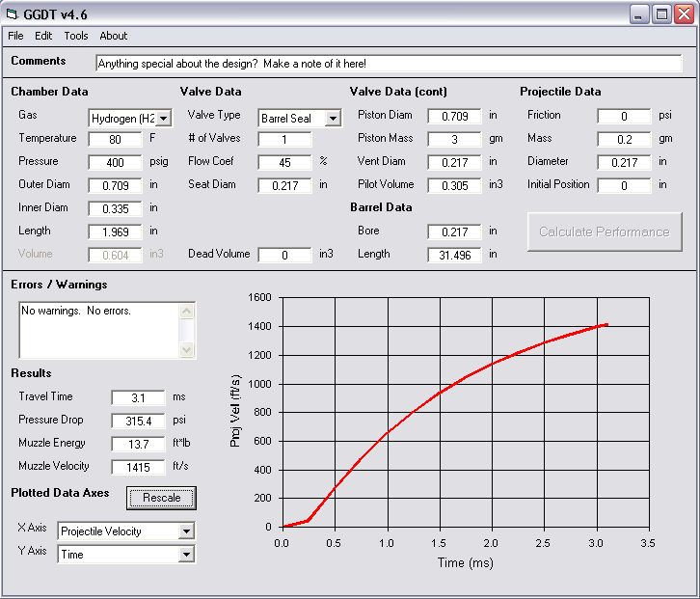700x599 pixels.
Task: Maximize the GGDT window
Action: point(661,14)
